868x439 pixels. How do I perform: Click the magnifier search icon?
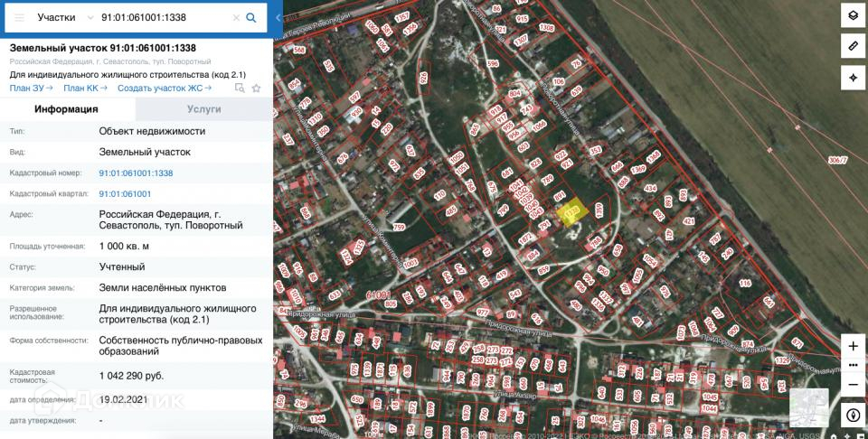(250, 18)
